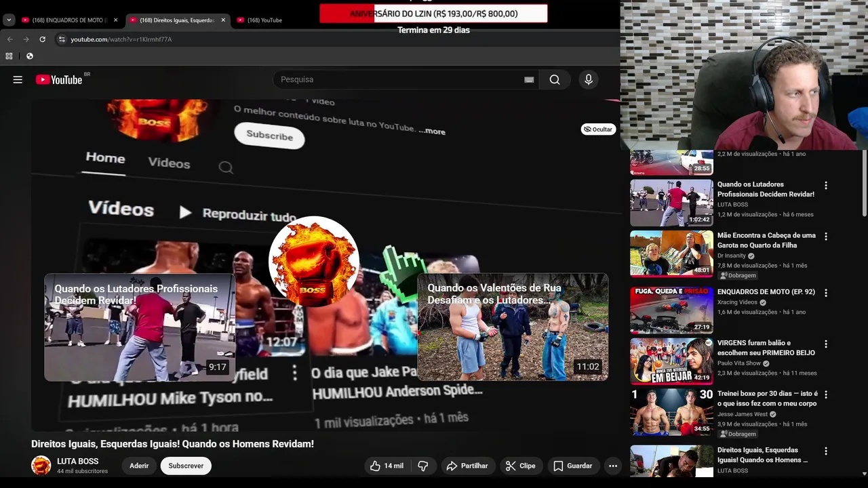Open title ENQUADROS DE MOTO (EP. 92)
This screenshot has width=868, height=488.
point(766,291)
